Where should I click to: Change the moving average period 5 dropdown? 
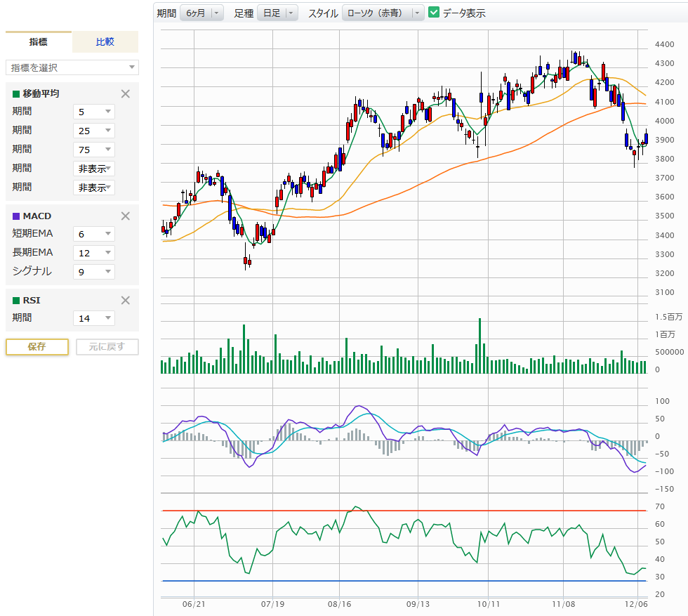(x=94, y=111)
